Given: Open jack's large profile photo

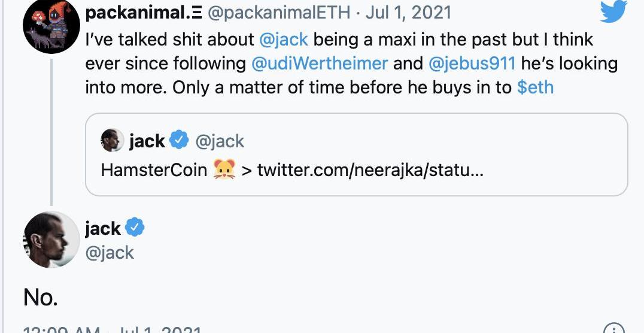Looking at the screenshot, I should pos(51,240).
